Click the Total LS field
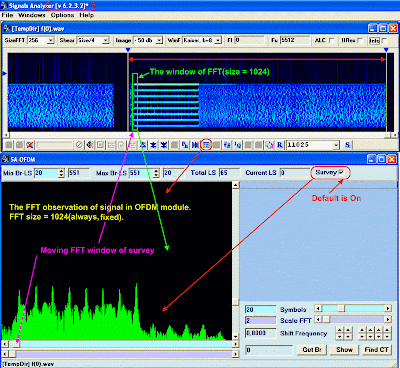 229,173
